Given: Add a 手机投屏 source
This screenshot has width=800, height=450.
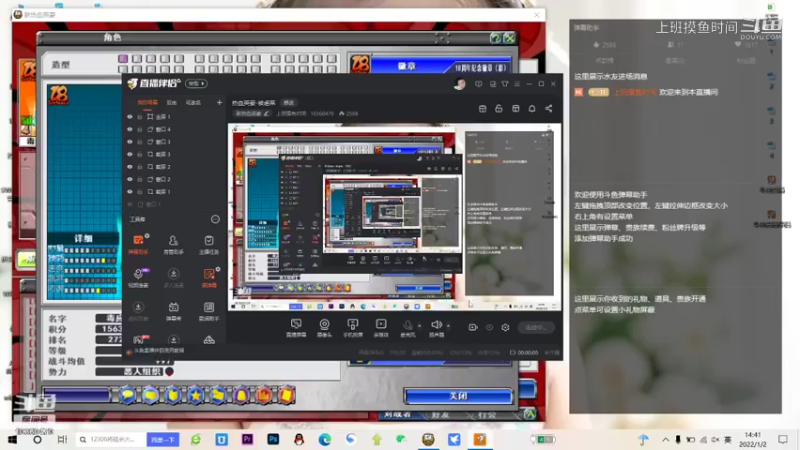Looking at the screenshot, I should pos(353,328).
